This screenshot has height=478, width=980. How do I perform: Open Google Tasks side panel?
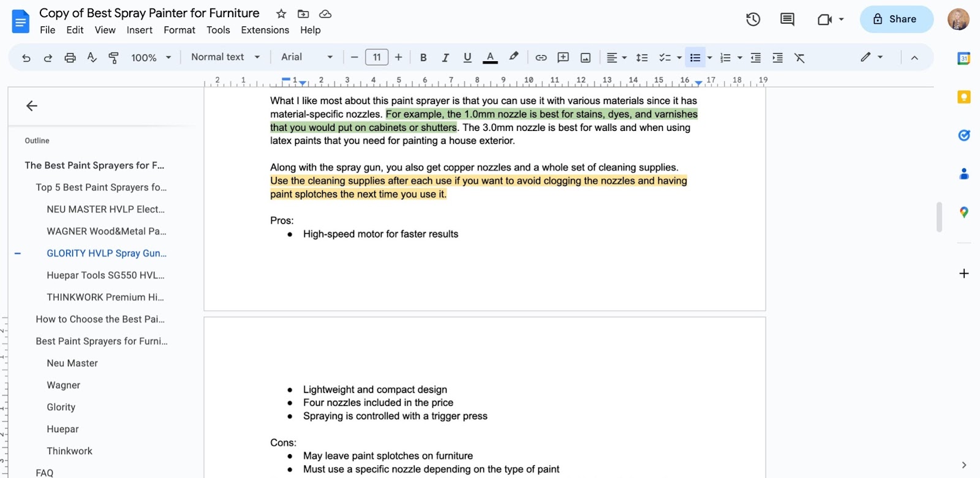point(963,135)
